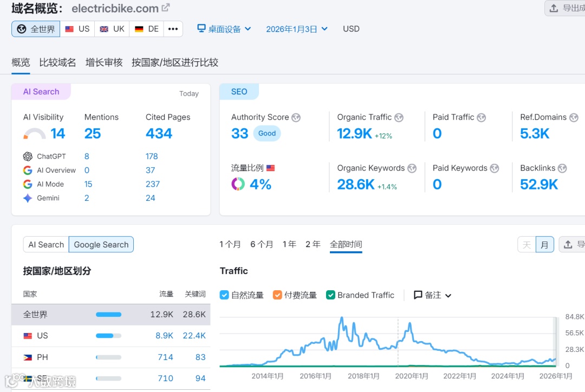Click Philippines flag in PH row
585x392 pixels.
(x=28, y=357)
